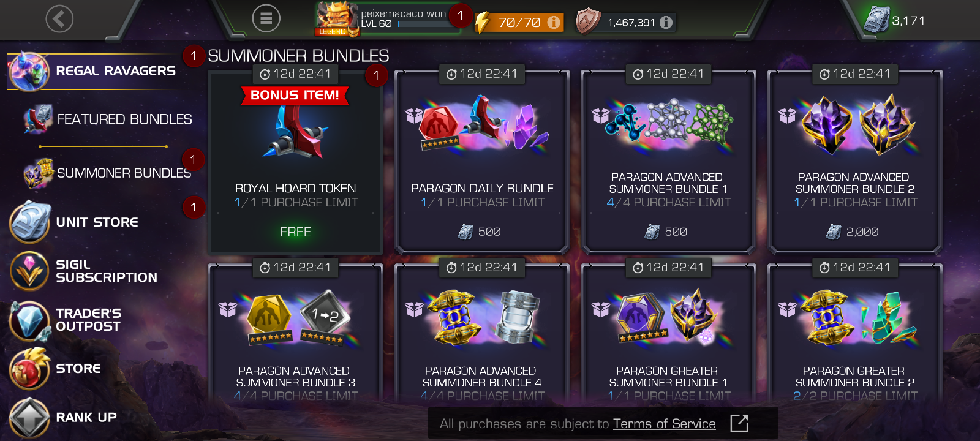Screen dimensions: 980x441
Task: Open the hamburger main menu
Action: (266, 19)
